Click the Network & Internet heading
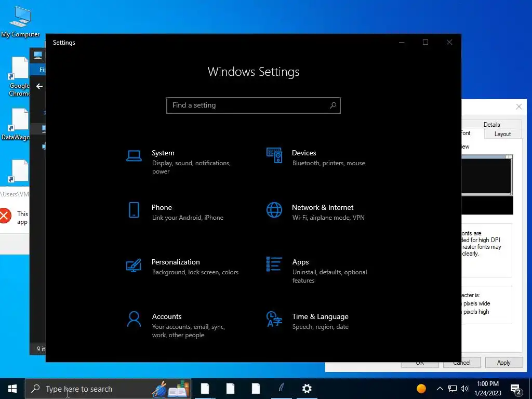 click(323, 207)
